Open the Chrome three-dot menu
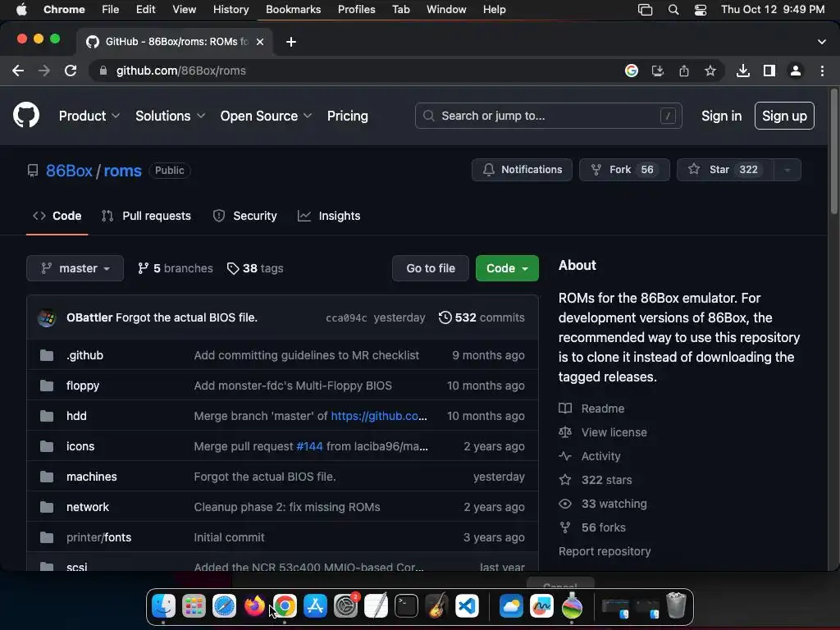This screenshot has width=840, height=630. tap(822, 71)
